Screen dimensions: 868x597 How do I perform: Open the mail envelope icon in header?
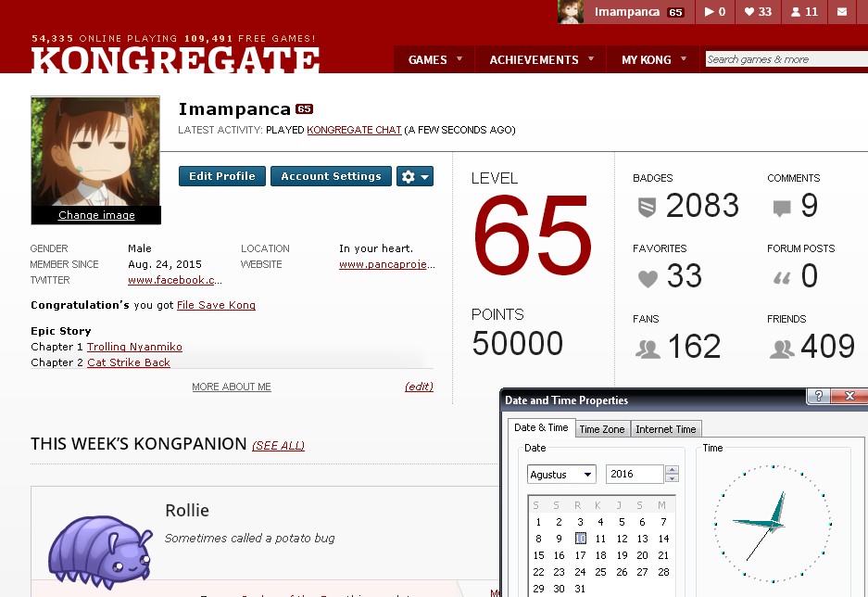841,12
